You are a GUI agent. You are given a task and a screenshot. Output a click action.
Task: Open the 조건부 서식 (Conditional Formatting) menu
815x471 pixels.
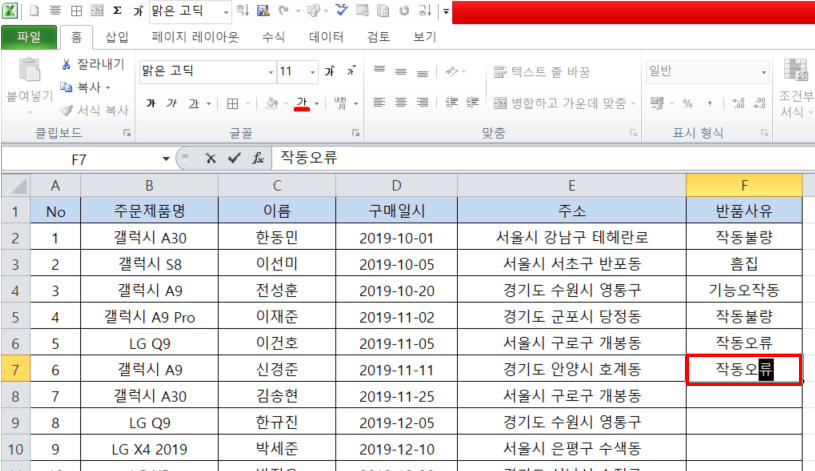[795, 87]
